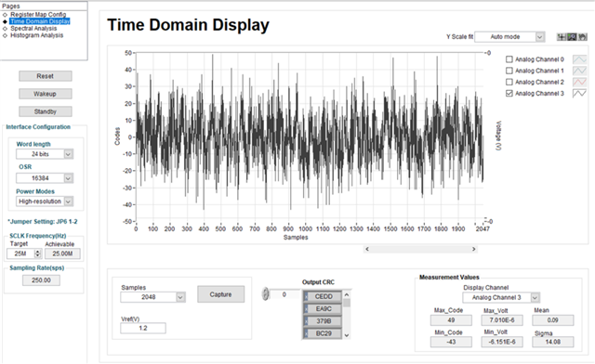Open Analog Channel 1 plot style swatch
The image size is (595, 364).
[579, 71]
